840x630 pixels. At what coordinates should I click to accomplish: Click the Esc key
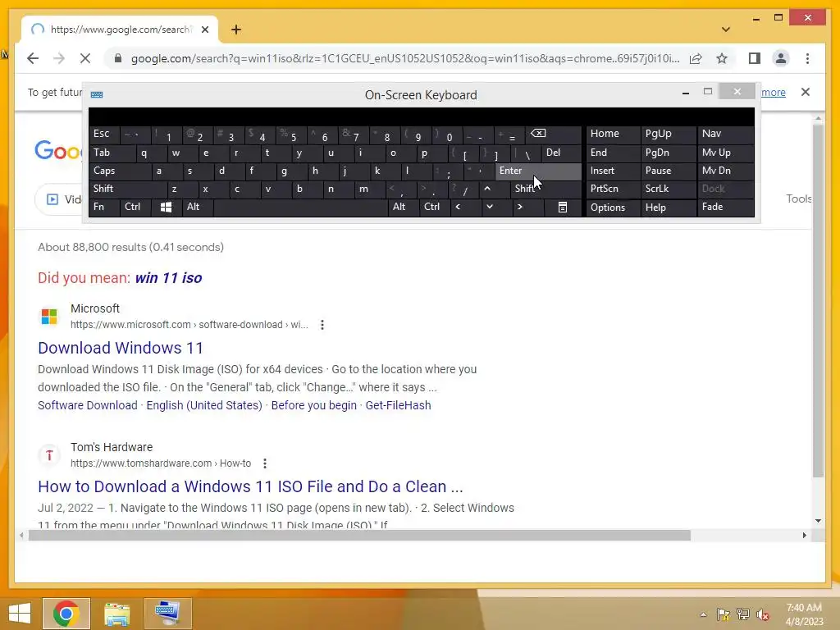[x=104, y=134]
